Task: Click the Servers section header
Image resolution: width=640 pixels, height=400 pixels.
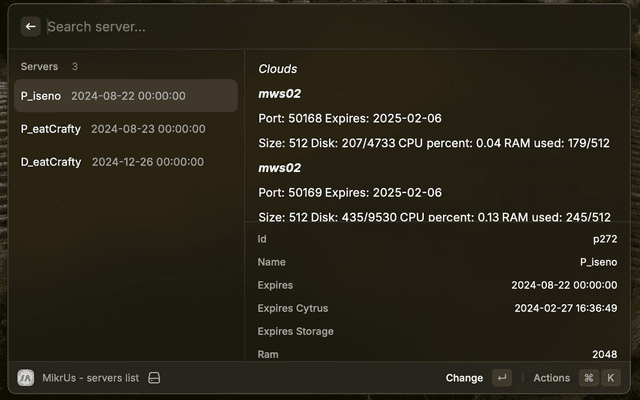Action: tap(40, 67)
